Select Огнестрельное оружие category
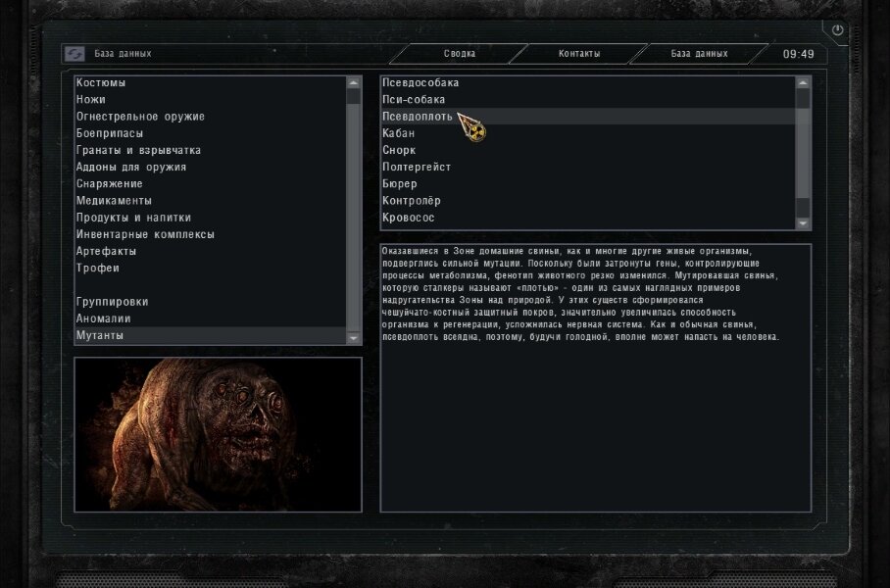This screenshot has width=890, height=588. click(210, 117)
